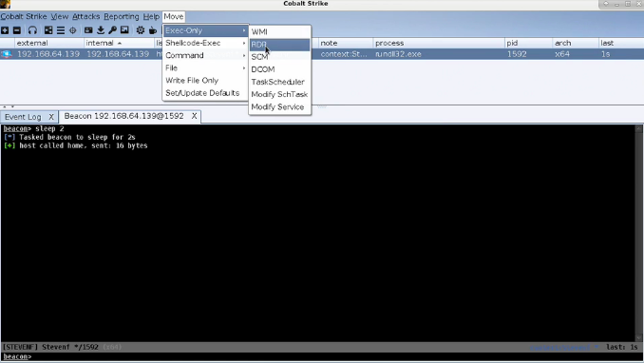Screen dimensions: 644x363
Task: Expand the Exec-Only submenu
Action: (206, 30)
